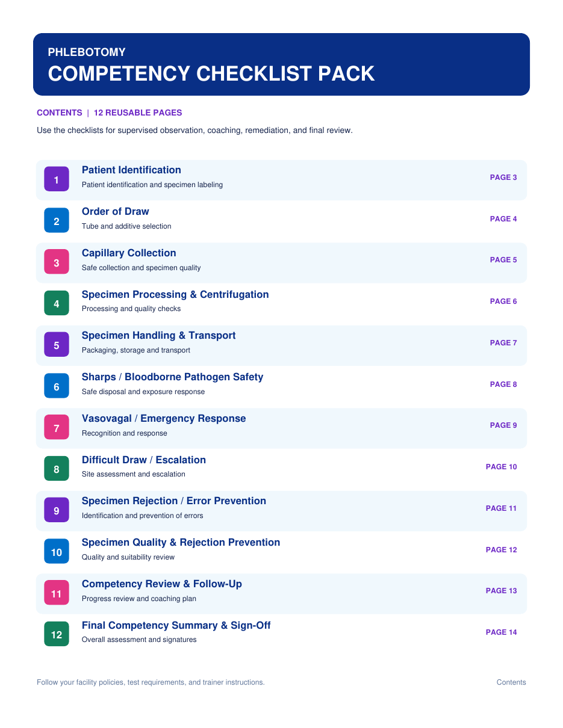Click the 'Contents' footer label
Screen dimensions: 563x728
511,682
